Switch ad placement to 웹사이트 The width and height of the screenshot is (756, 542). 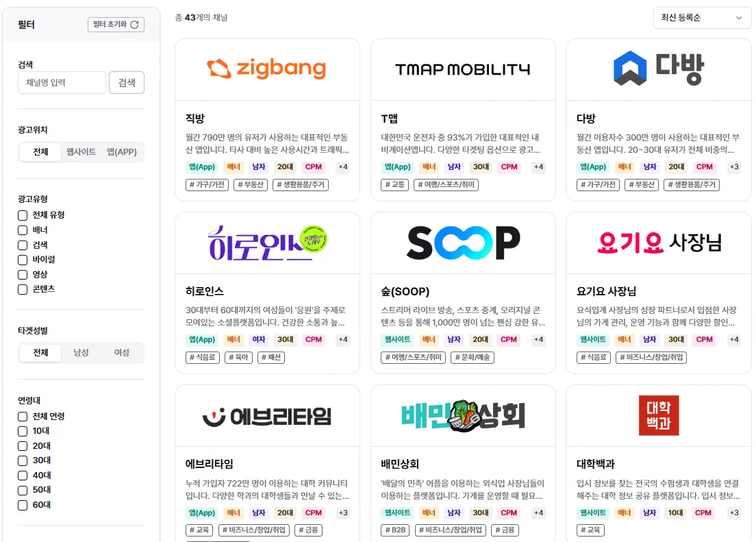tap(81, 152)
